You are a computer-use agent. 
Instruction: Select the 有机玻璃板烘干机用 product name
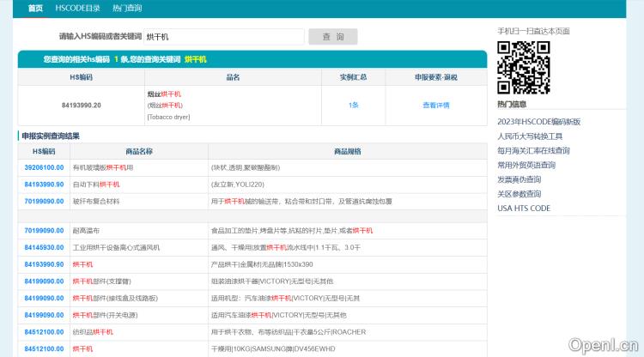point(103,167)
